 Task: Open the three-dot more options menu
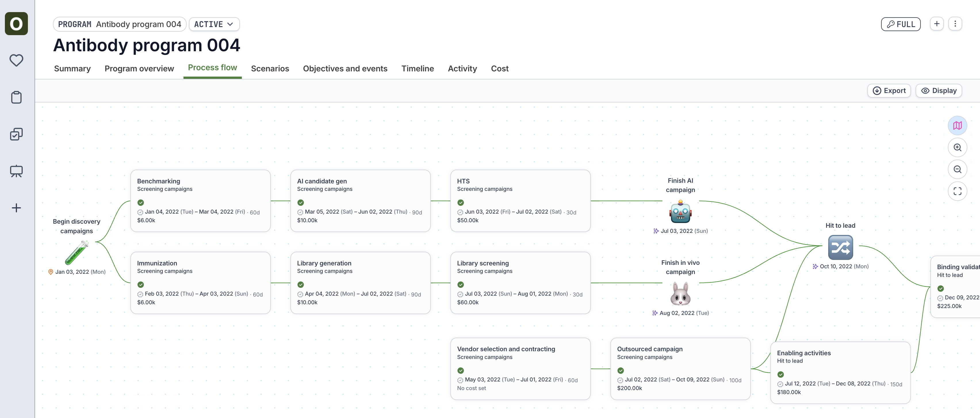[955, 24]
